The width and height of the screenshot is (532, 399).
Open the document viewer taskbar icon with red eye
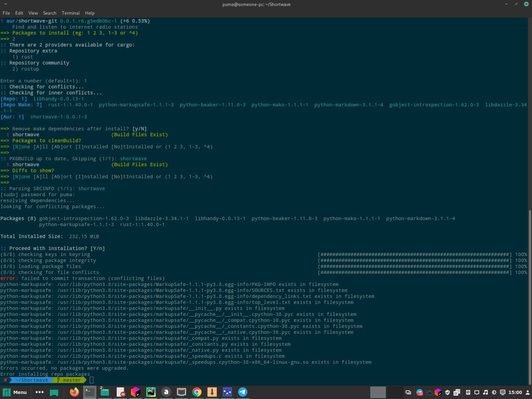pos(121,392)
